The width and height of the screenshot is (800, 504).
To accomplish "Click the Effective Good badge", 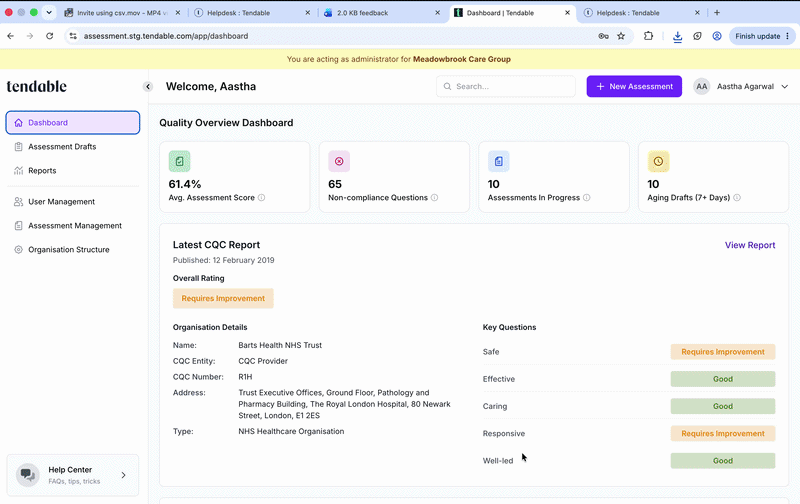I will [x=723, y=379].
